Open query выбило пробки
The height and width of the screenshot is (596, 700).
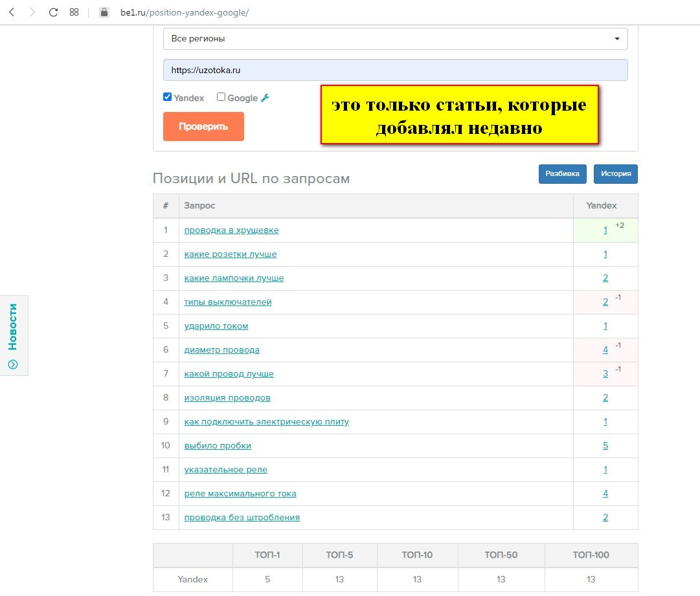218,446
